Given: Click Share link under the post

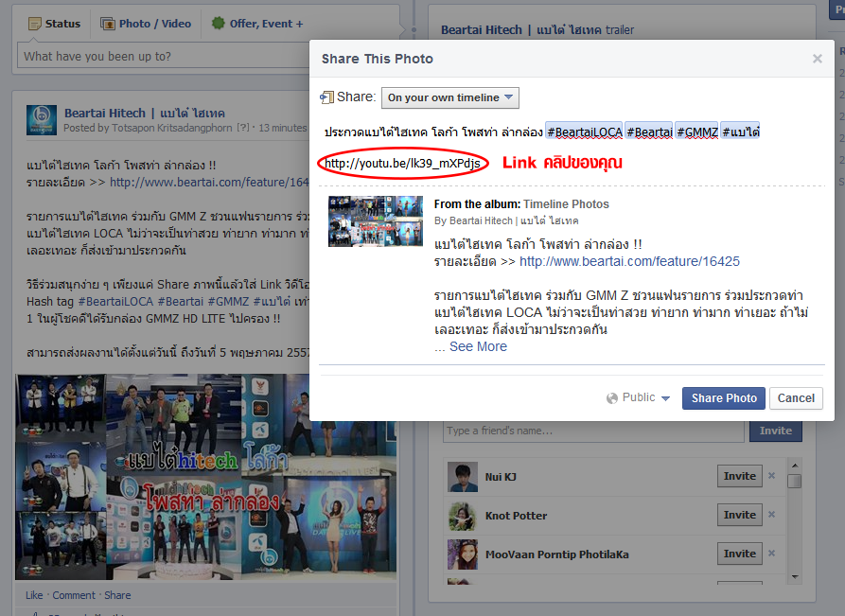Looking at the screenshot, I should pos(117,595).
